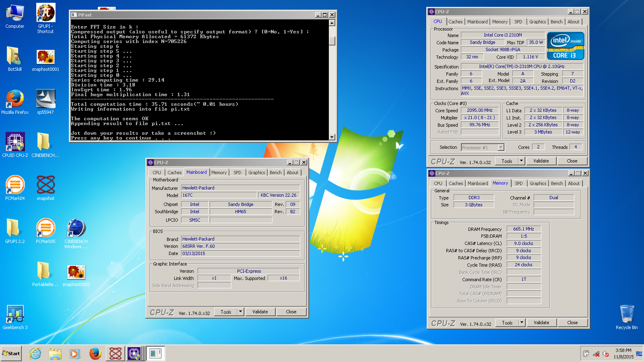Click the Firefox taskbar icon
Viewport: 644px width, 362px height.
coord(95,354)
